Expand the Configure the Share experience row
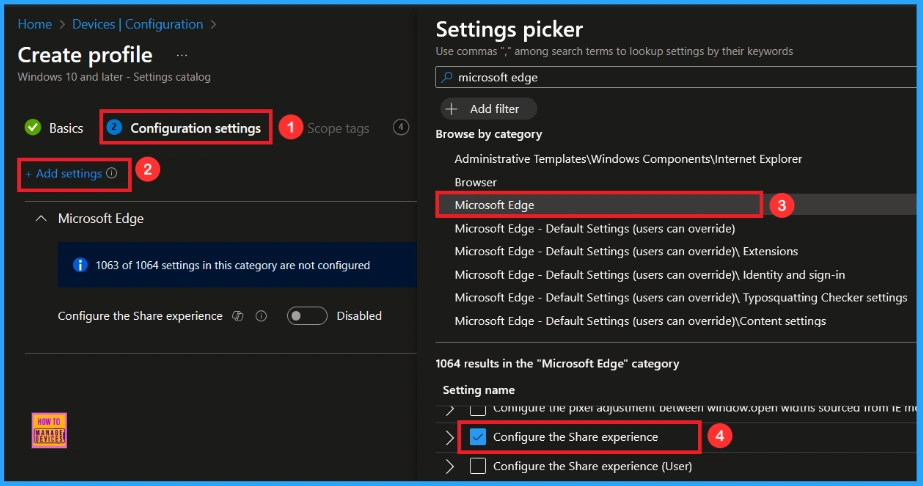This screenshot has height=486, width=923. pos(450,437)
